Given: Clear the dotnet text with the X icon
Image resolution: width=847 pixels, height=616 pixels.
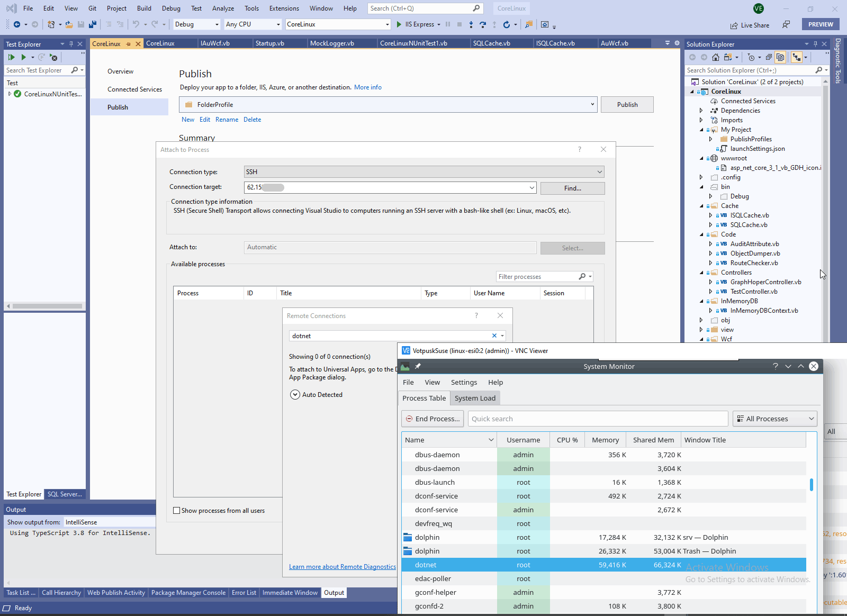Looking at the screenshot, I should pos(494,336).
